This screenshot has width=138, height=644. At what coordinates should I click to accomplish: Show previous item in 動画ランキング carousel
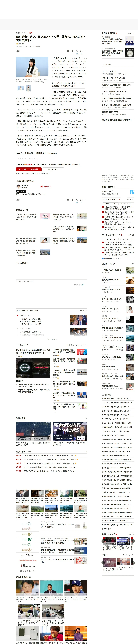(103, 541)
